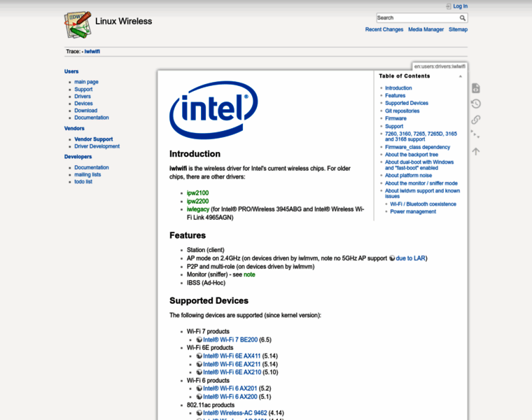
Task: Open Download in the sidebar
Action: (86, 111)
